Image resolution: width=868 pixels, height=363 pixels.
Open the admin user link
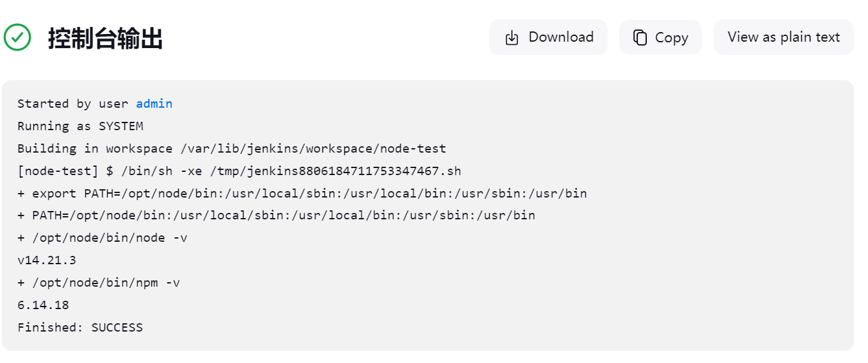154,103
